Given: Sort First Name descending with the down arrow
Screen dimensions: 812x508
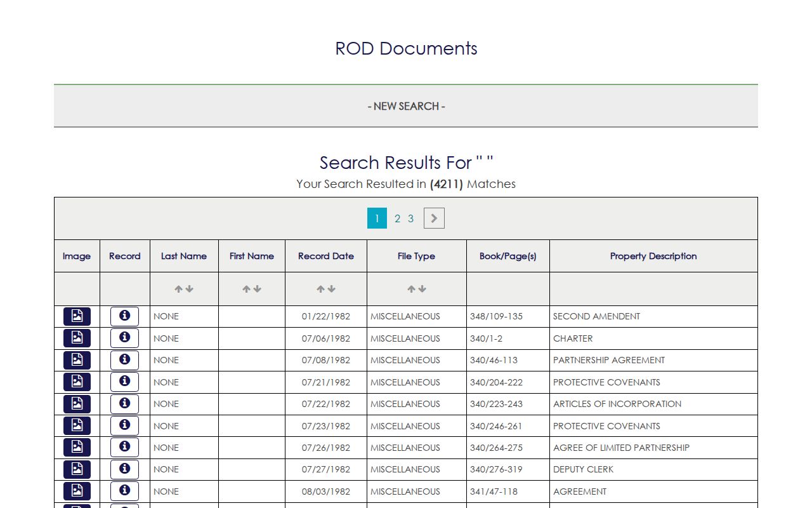Looking at the screenshot, I should [257, 289].
